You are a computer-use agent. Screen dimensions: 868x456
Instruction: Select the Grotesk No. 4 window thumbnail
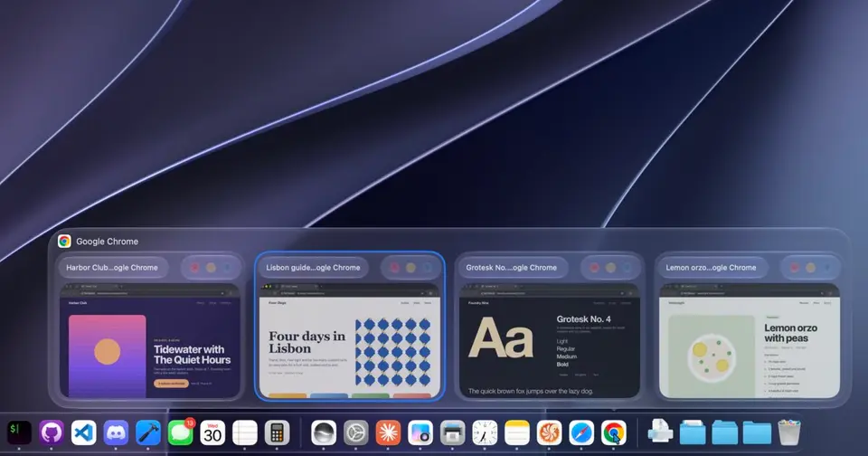550,341
